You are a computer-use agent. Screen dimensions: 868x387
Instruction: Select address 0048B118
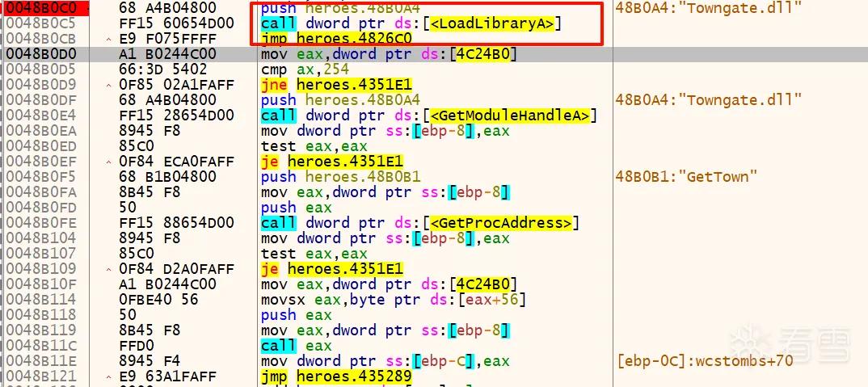click(42, 315)
